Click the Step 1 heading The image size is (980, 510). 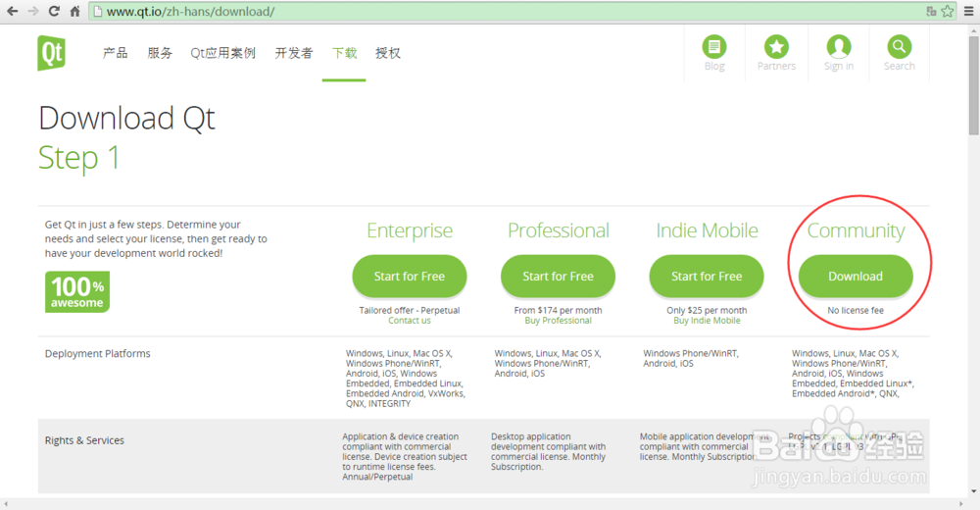tap(78, 158)
